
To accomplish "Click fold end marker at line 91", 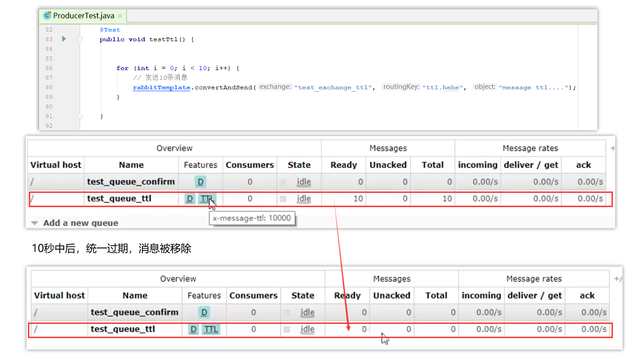I will coord(80,116).
